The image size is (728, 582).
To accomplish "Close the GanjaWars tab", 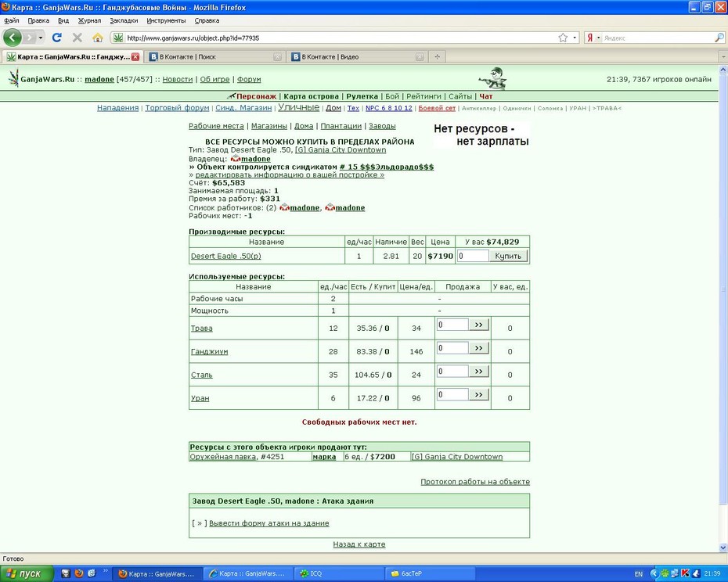I will point(135,56).
